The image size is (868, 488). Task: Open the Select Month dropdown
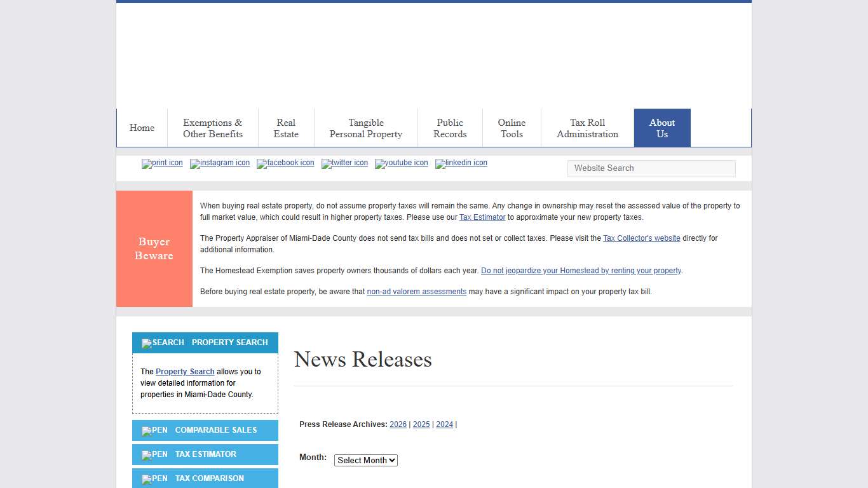pos(365,460)
